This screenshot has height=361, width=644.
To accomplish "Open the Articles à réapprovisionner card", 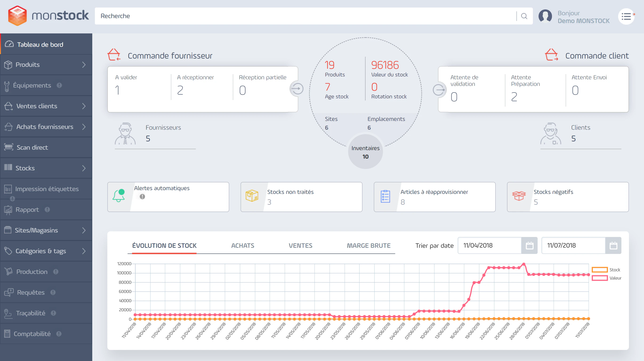I will click(x=435, y=197).
